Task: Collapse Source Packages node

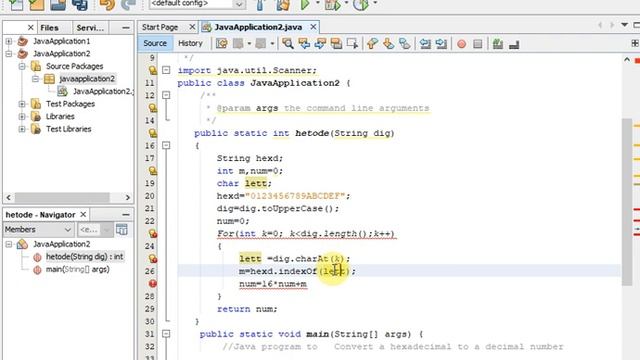Action: [x=22, y=66]
